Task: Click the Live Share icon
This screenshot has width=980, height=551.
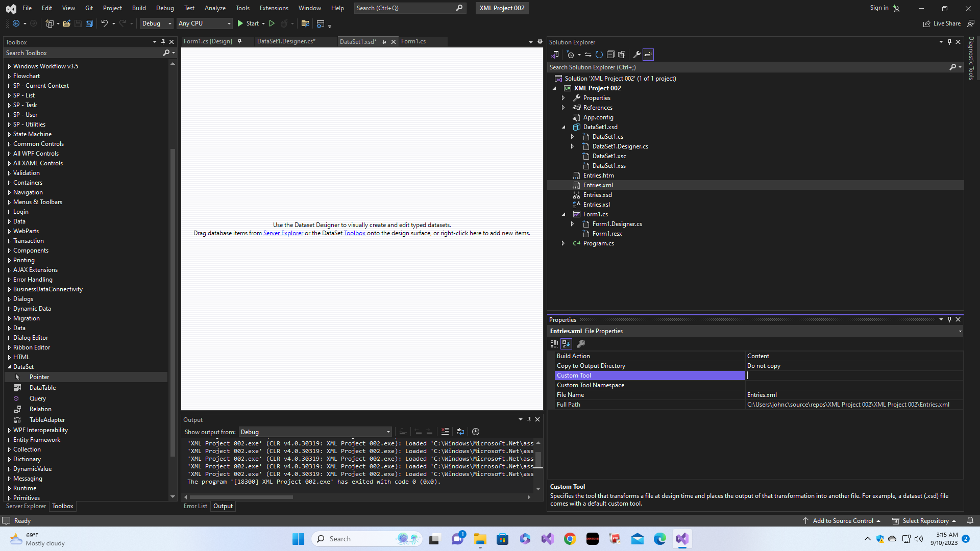Action: 926,23
